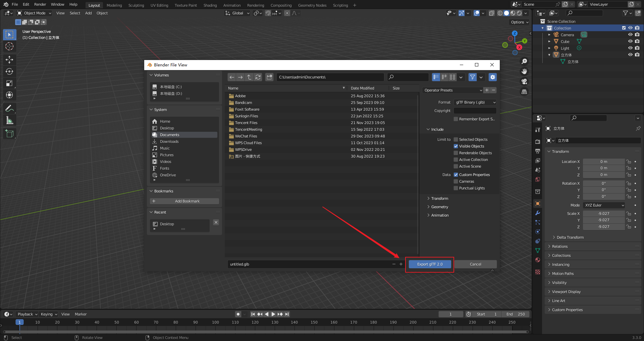This screenshot has height=341, width=644.
Task: Select the Transform tool
Action: coord(9,95)
